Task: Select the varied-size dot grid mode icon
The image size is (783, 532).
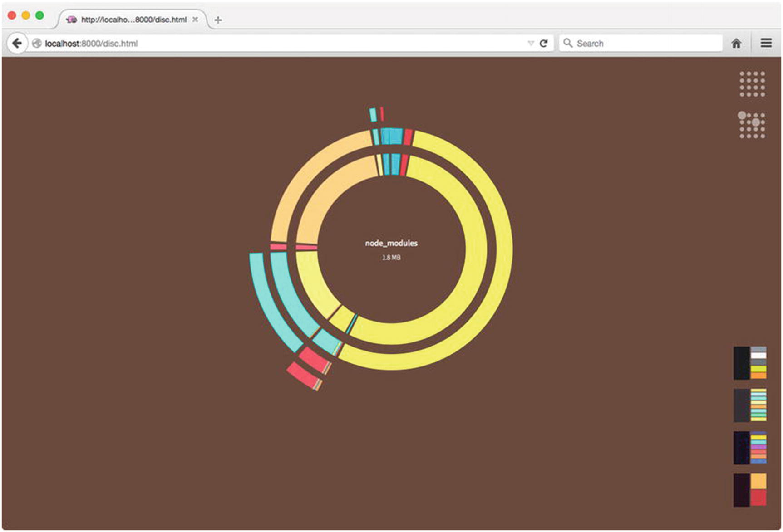Action: pyautogui.click(x=752, y=125)
